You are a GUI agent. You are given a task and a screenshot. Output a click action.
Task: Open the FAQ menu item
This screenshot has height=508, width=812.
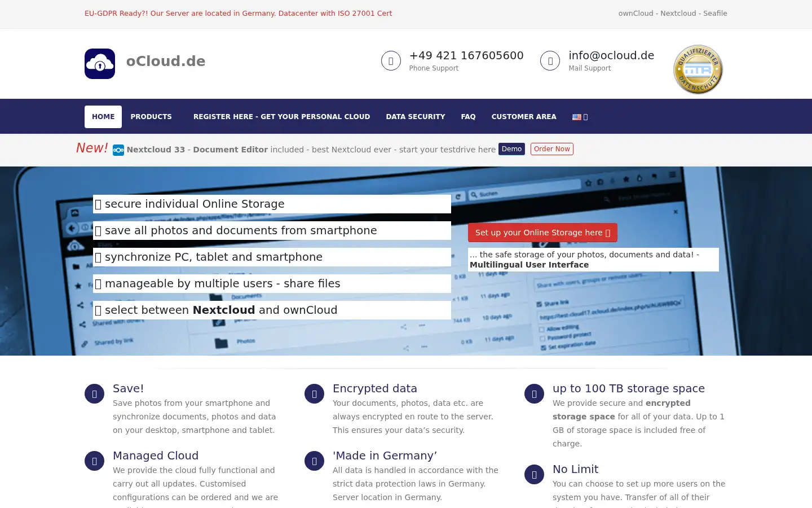(468, 117)
